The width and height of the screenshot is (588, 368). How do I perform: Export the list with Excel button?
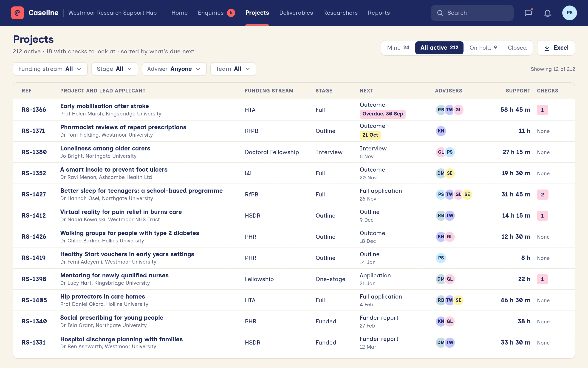[x=556, y=48]
